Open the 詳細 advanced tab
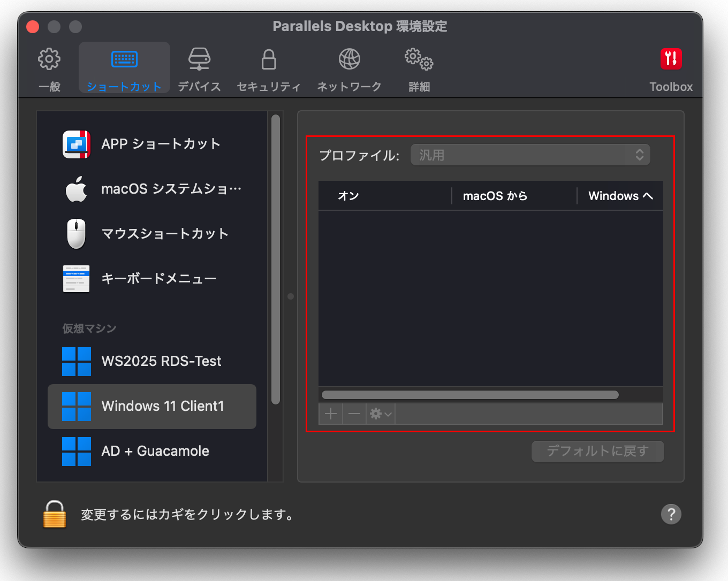 pos(419,70)
